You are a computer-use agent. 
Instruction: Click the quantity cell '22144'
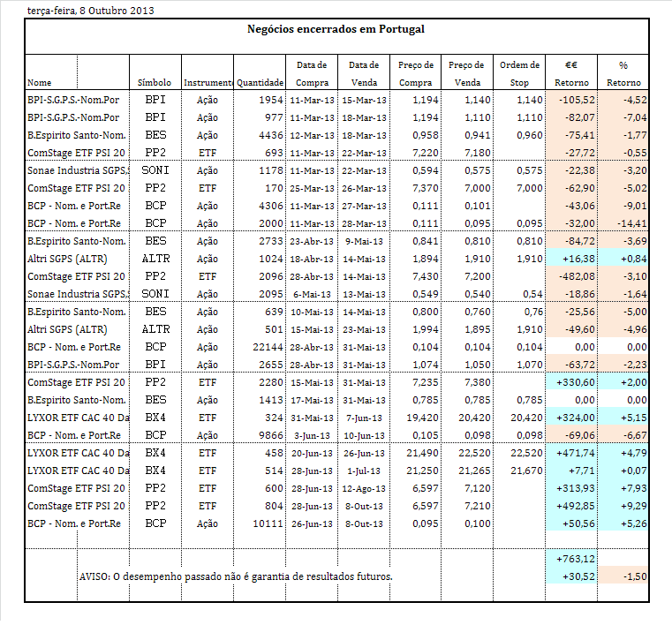click(x=268, y=347)
